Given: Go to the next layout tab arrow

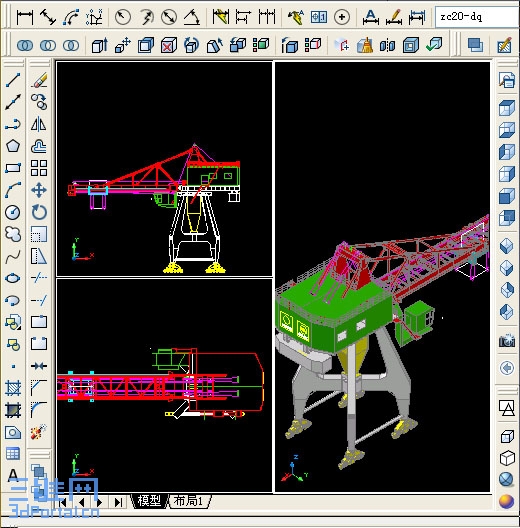Looking at the screenshot, I should [x=100, y=502].
